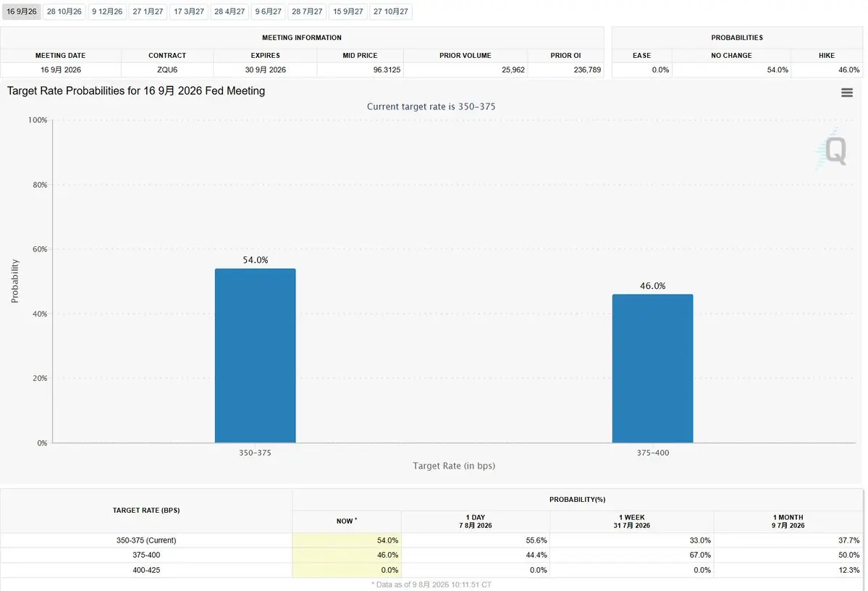Click the 400-425 row label in table
This screenshot has width=868, height=591.
(146, 570)
